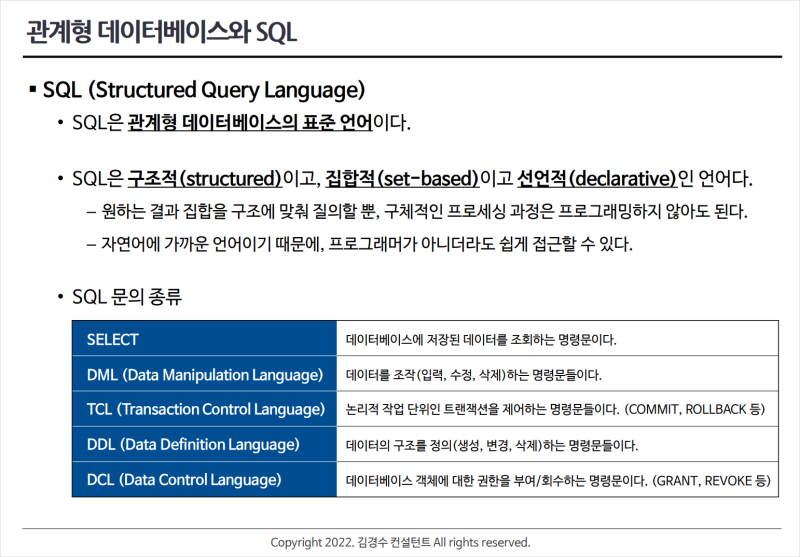This screenshot has height=557, width=800.
Task: Click the slide title '관계형 데이터베이스와 SQL'
Action: [161, 32]
